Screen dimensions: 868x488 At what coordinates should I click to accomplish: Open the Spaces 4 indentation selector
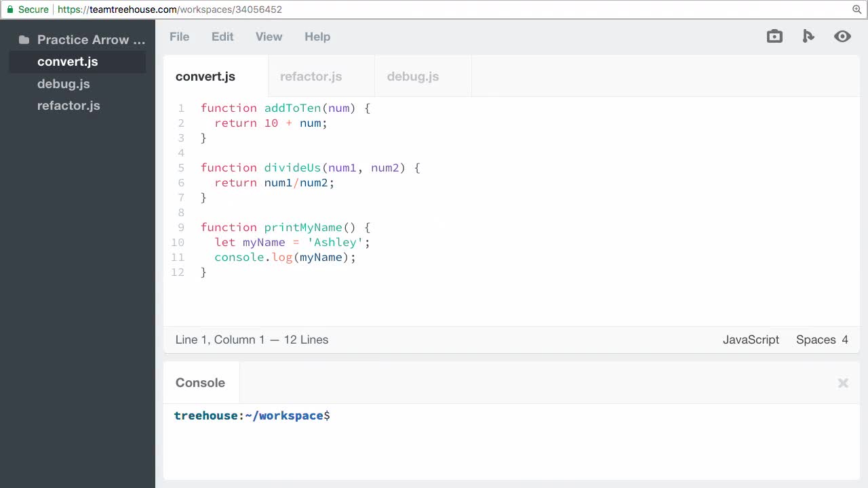(823, 340)
